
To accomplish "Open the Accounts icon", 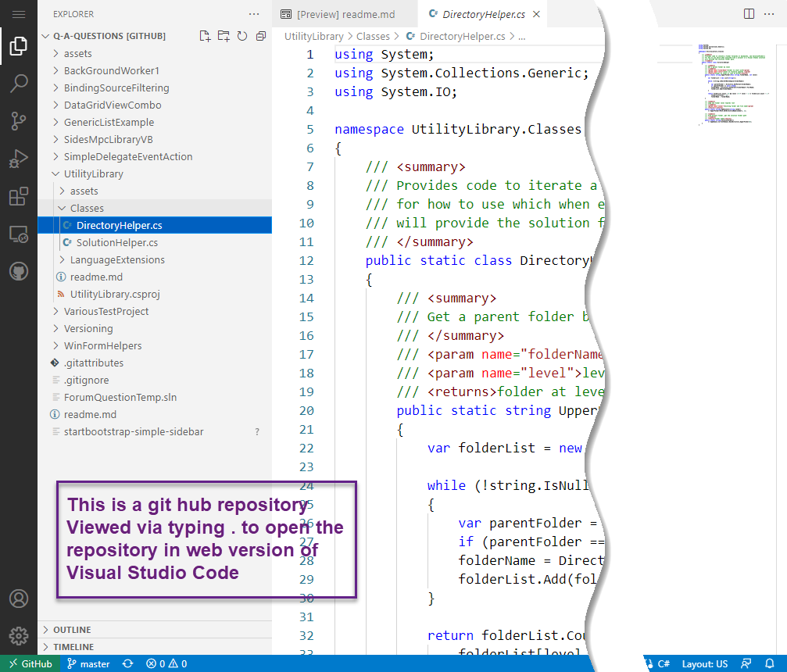I will (19, 599).
